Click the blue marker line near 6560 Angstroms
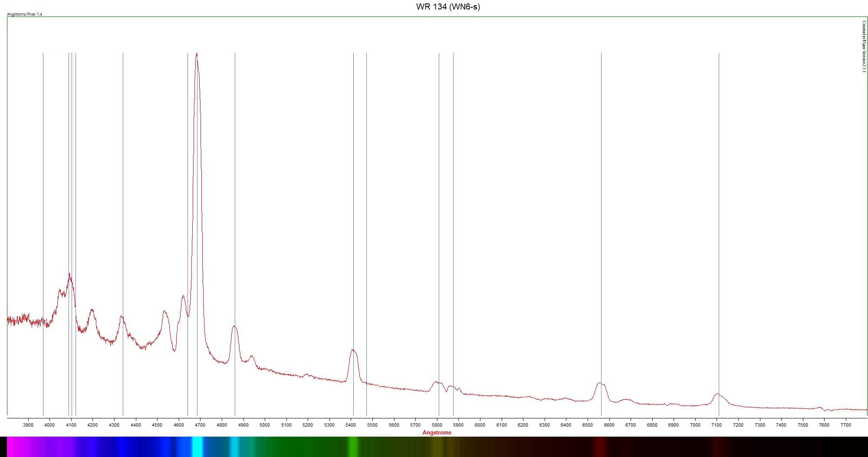This screenshot has height=457, width=868. click(601, 217)
